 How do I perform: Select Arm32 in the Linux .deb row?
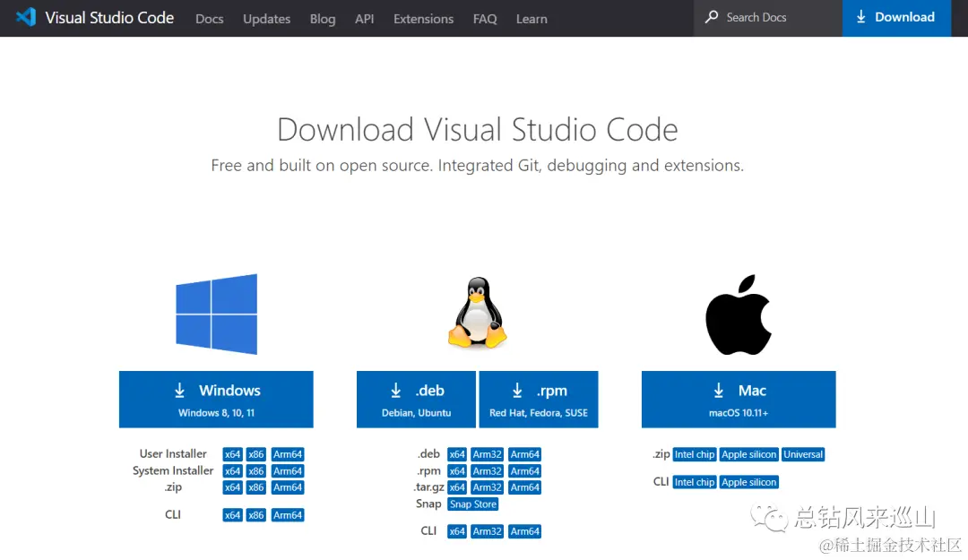click(487, 454)
